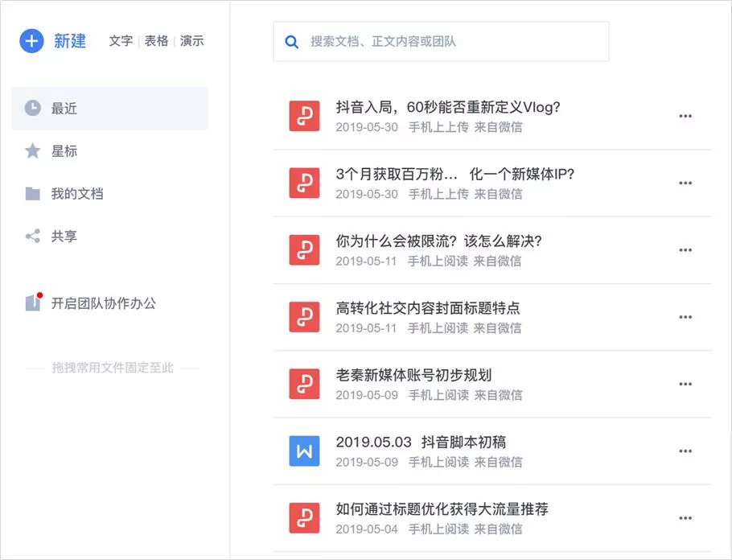Click the blue W icon for 抖音脚本初稿
732x560 pixels.
[x=304, y=451]
